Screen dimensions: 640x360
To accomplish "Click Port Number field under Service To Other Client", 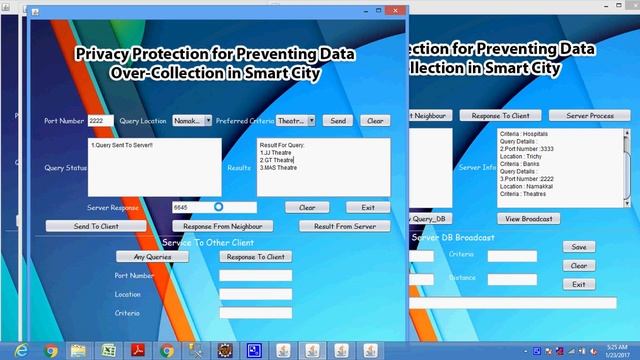I will click(256, 276).
